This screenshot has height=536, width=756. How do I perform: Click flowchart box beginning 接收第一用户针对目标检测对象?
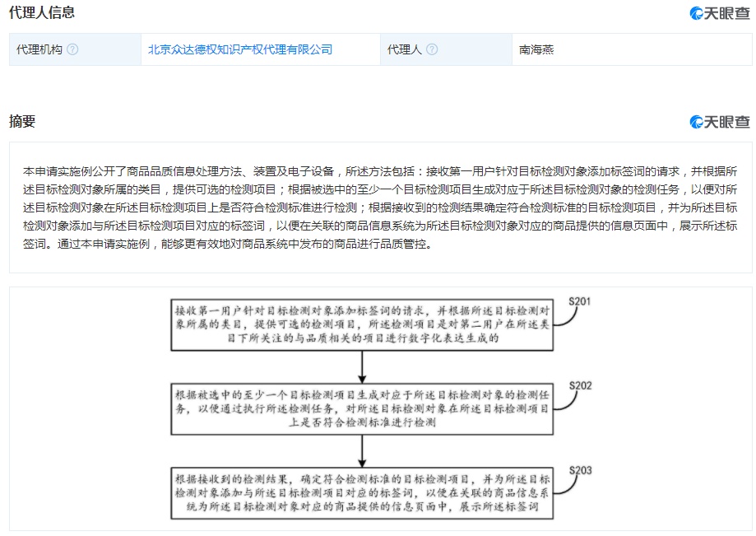point(362,324)
